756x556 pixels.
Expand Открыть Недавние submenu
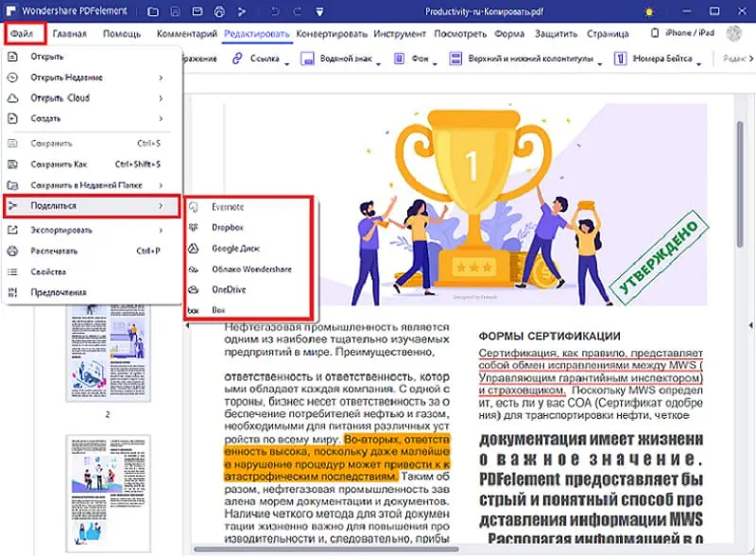click(92, 78)
